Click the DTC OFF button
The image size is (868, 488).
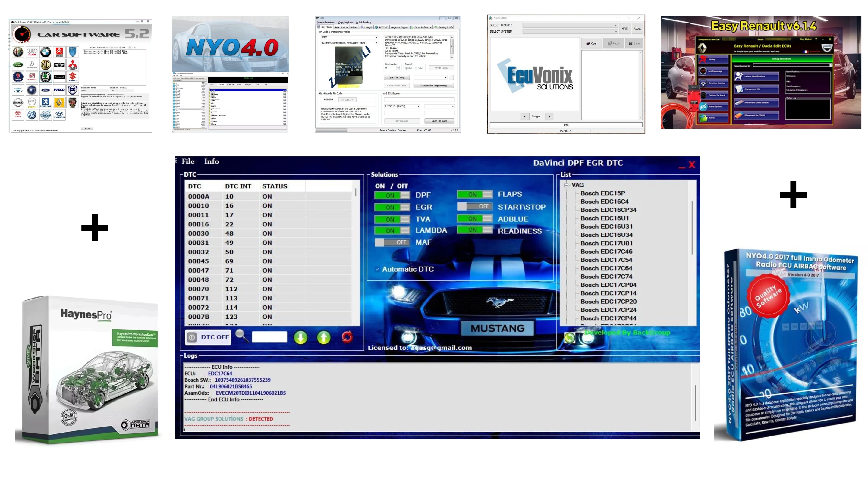[x=208, y=337]
